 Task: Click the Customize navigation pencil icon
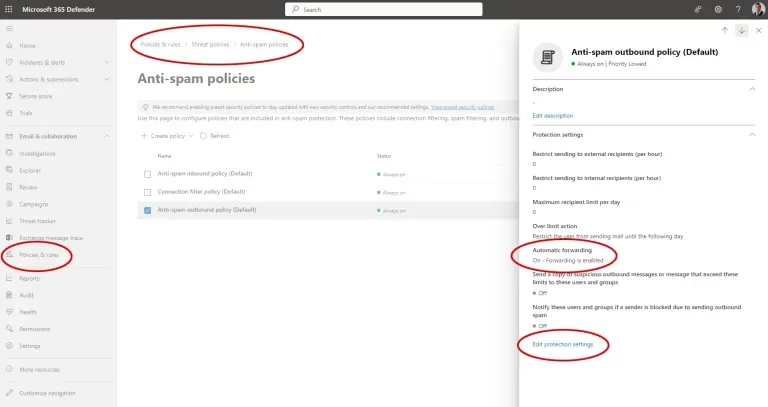tap(9, 393)
